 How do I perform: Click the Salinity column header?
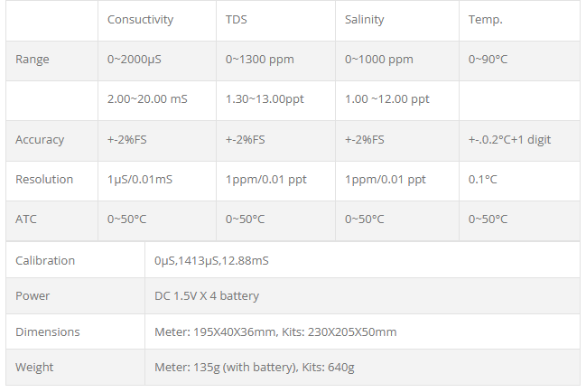coord(366,19)
